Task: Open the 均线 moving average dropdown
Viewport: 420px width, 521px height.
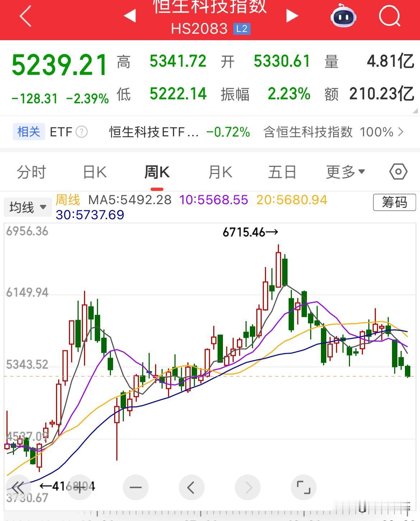Action: 27,207
